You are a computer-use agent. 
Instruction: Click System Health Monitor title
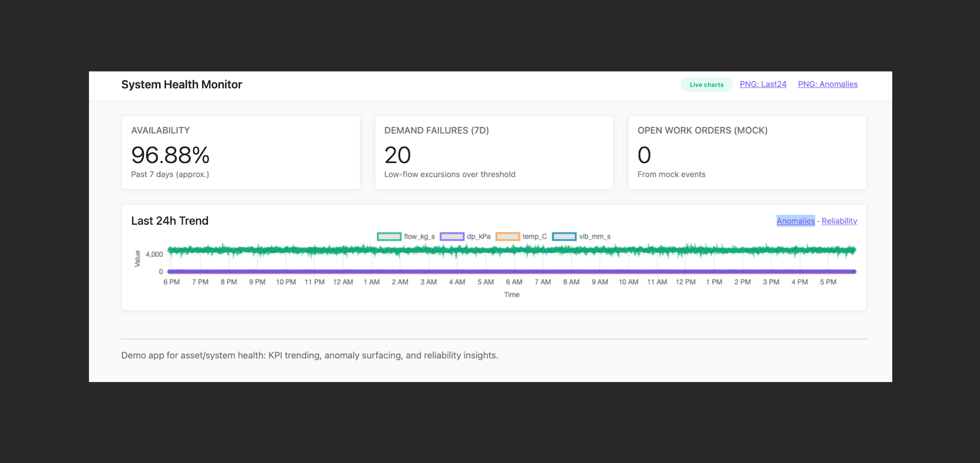click(x=182, y=85)
